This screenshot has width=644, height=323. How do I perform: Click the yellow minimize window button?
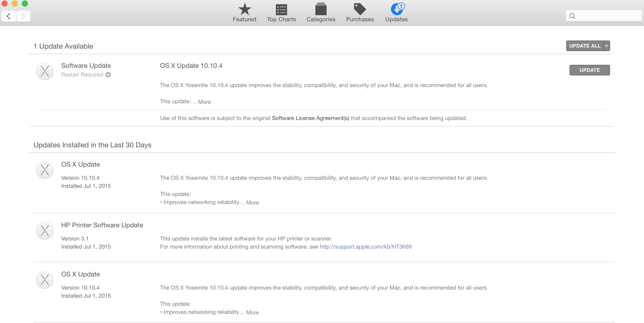tap(15, 4)
